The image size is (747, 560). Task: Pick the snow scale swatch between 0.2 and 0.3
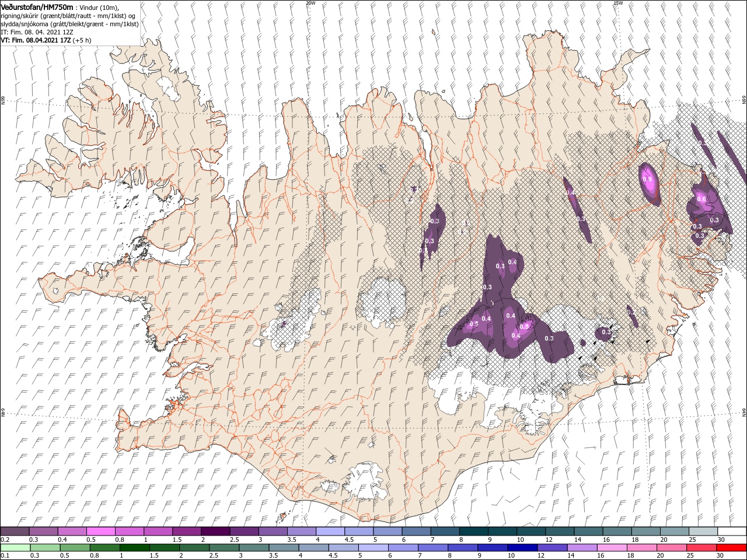(15, 531)
